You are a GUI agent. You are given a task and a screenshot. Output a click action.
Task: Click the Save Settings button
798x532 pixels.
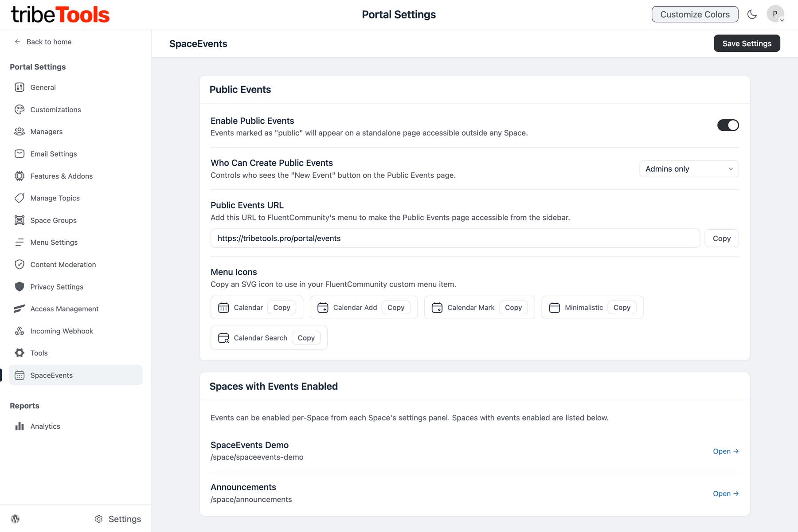747,43
